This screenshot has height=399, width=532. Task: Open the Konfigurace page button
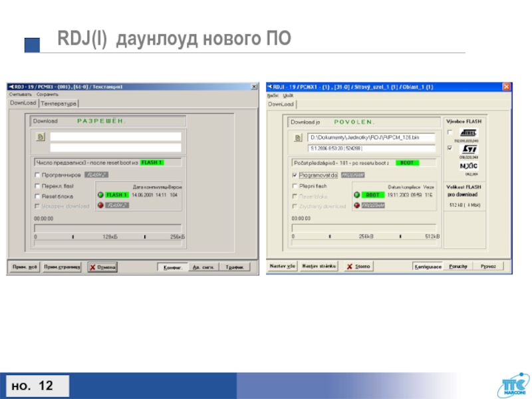pos(428,267)
